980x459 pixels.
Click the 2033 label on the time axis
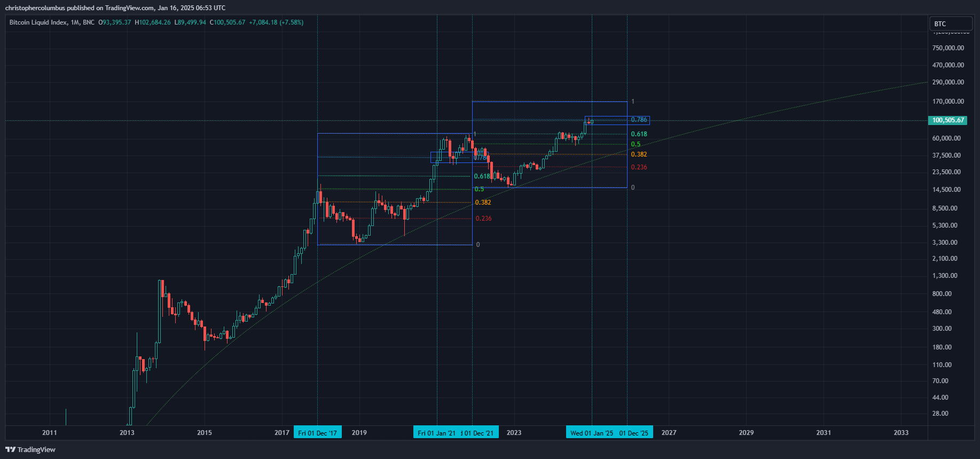(x=901, y=433)
